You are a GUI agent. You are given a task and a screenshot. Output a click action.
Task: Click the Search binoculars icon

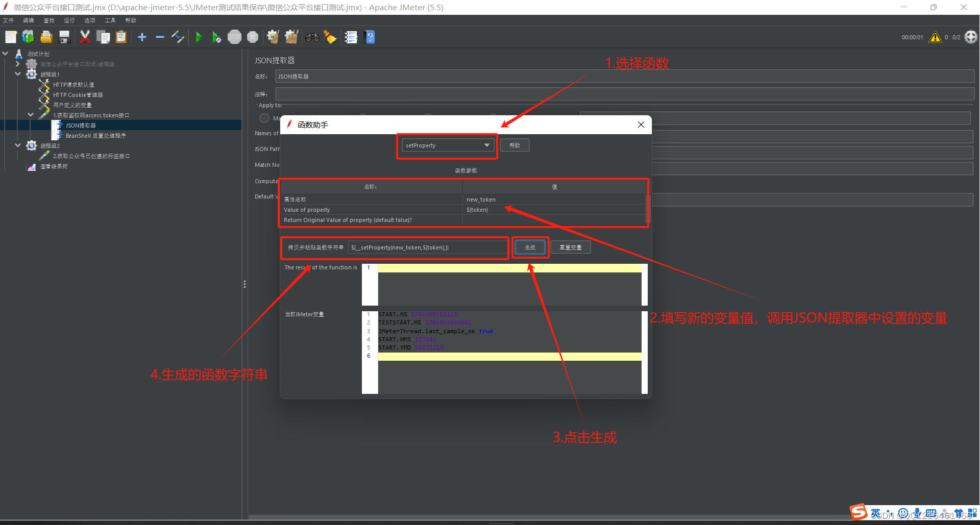[x=312, y=37]
